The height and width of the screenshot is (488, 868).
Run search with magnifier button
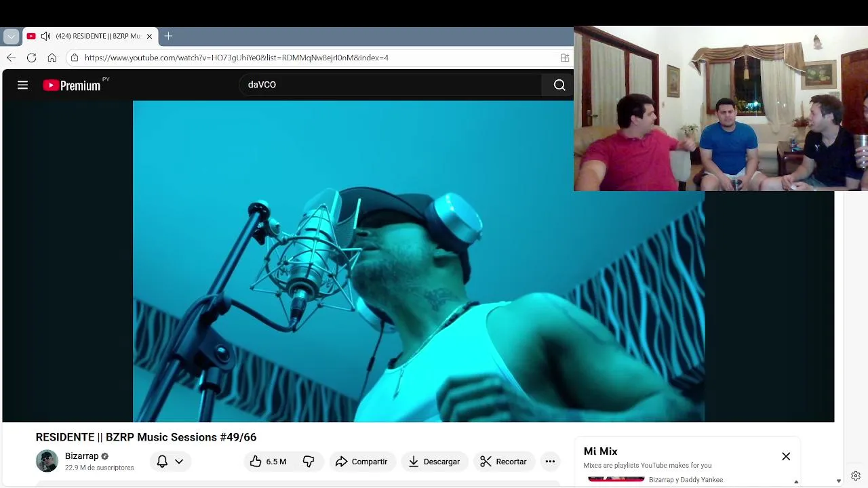(559, 85)
